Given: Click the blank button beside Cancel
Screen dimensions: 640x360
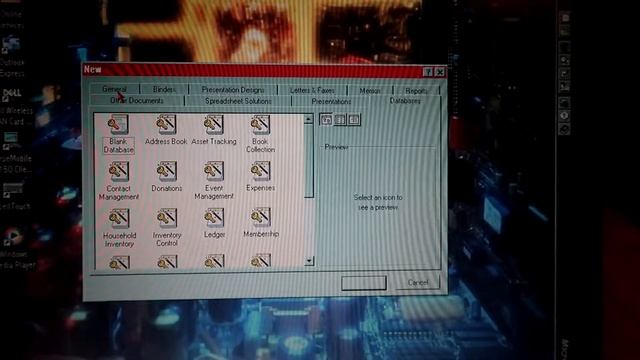Looking at the screenshot, I should 364,283.
